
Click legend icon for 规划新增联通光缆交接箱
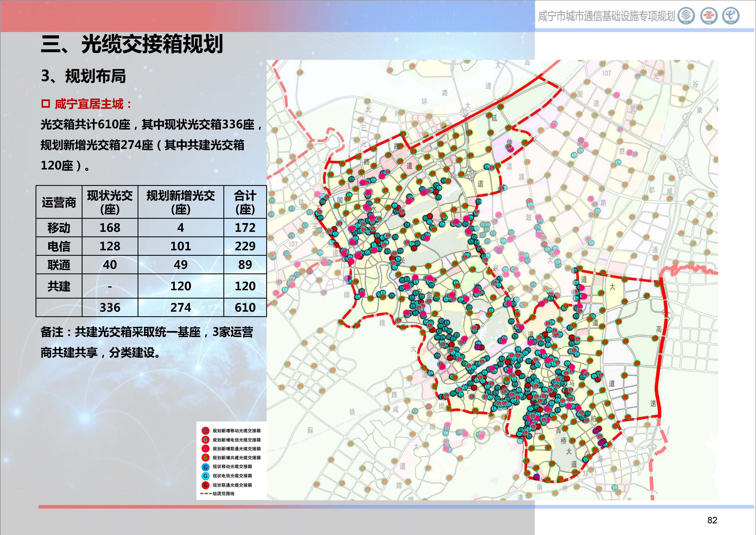click(x=206, y=449)
